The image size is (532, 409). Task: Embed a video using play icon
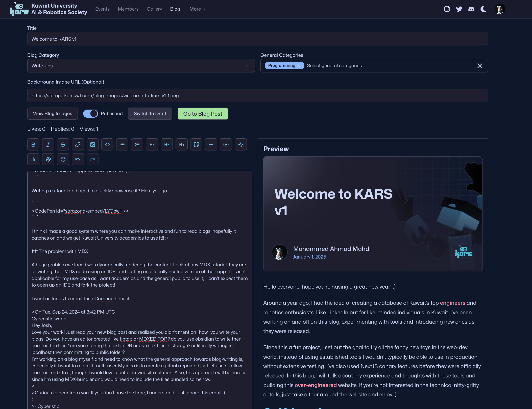click(x=226, y=145)
